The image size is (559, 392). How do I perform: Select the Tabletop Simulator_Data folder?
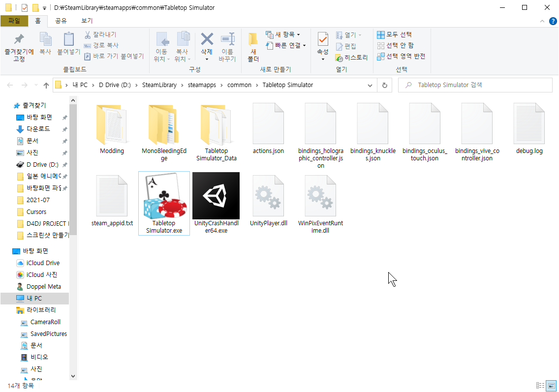pos(217,132)
